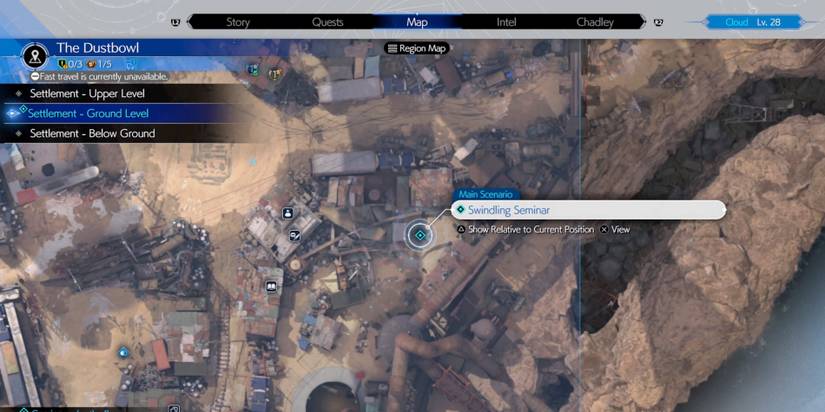The width and height of the screenshot is (825, 412).
Task: Click the item shop map icon below the person icon
Action: pyautogui.click(x=295, y=236)
